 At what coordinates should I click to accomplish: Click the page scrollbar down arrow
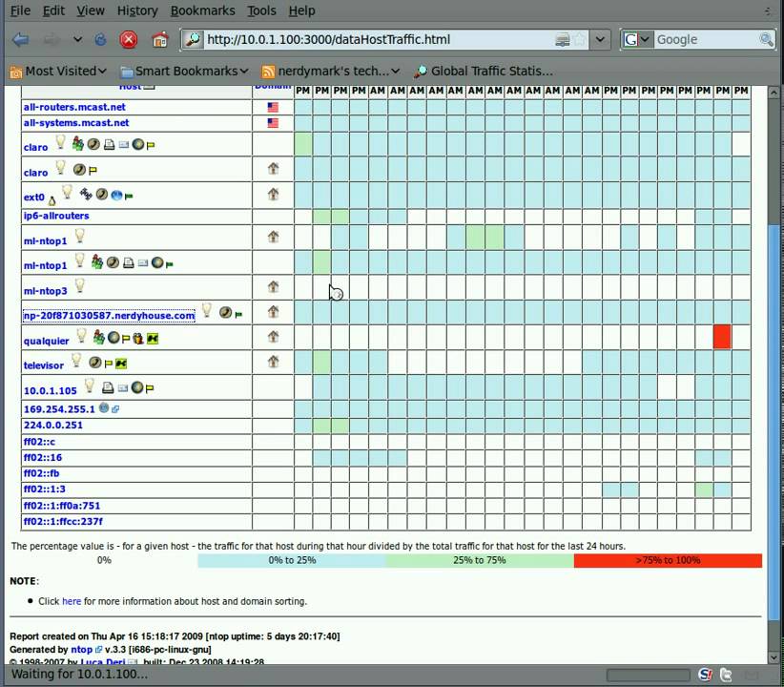774,657
